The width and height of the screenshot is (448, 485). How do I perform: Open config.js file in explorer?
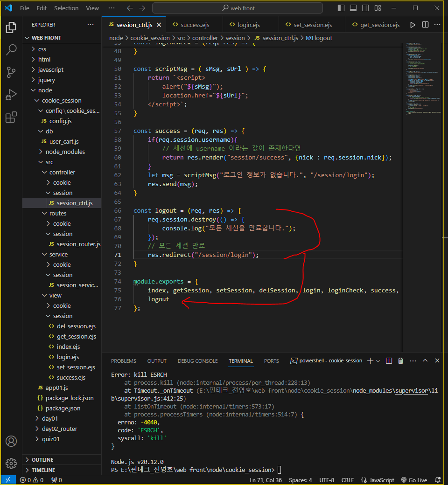tap(62, 121)
